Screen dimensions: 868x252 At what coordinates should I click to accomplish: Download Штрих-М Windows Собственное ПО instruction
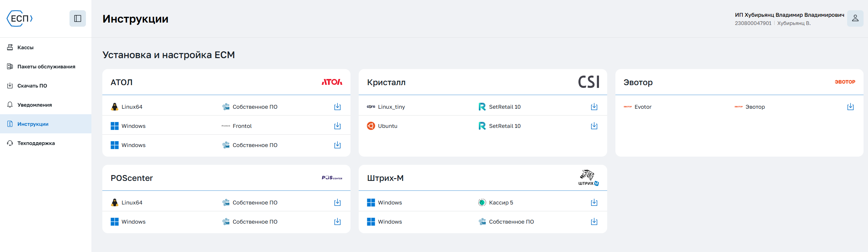tap(594, 222)
